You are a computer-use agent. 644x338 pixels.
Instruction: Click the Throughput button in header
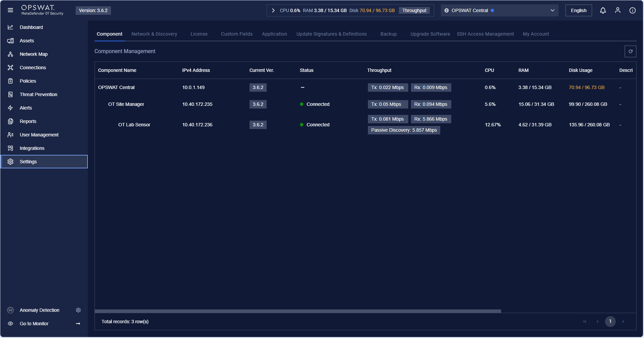(x=414, y=10)
